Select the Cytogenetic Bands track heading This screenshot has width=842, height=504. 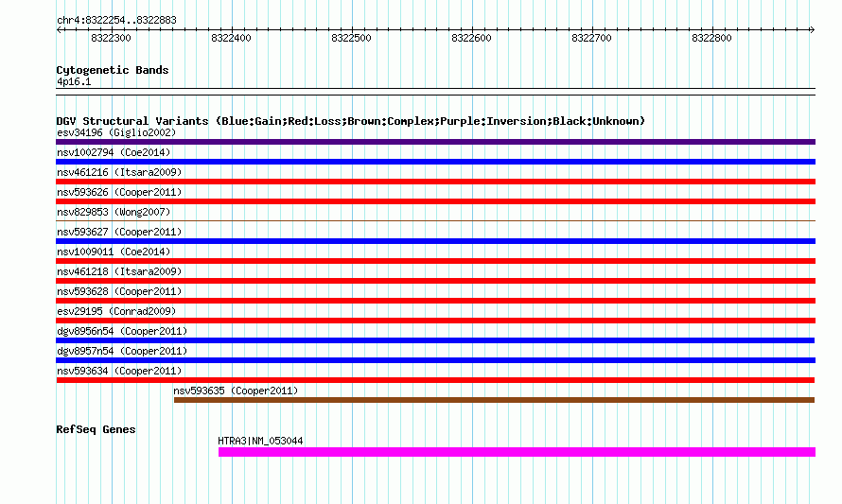[113, 70]
